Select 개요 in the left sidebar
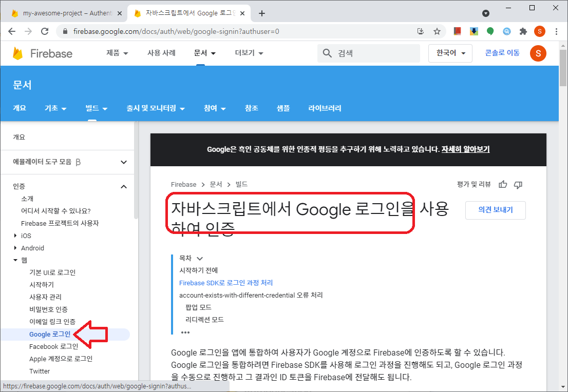Screen dimensions: 568x392 tap(19, 137)
